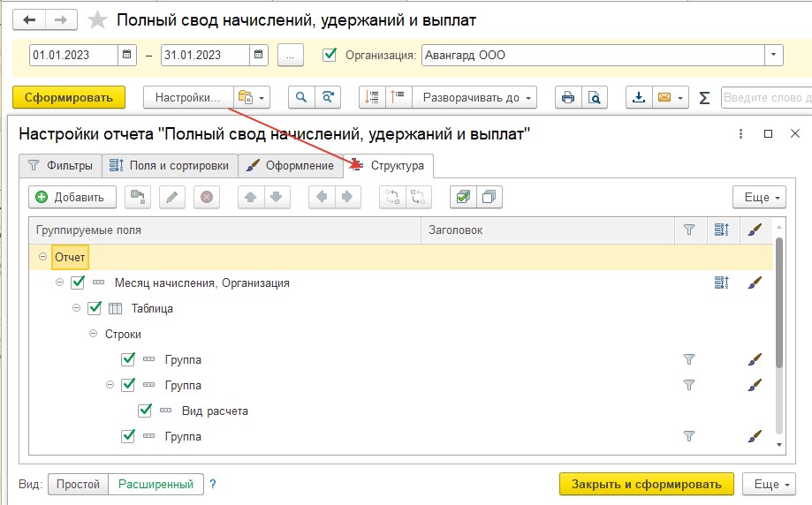Click the Введите слово search field
This screenshot has height=505, width=812.
point(766,97)
